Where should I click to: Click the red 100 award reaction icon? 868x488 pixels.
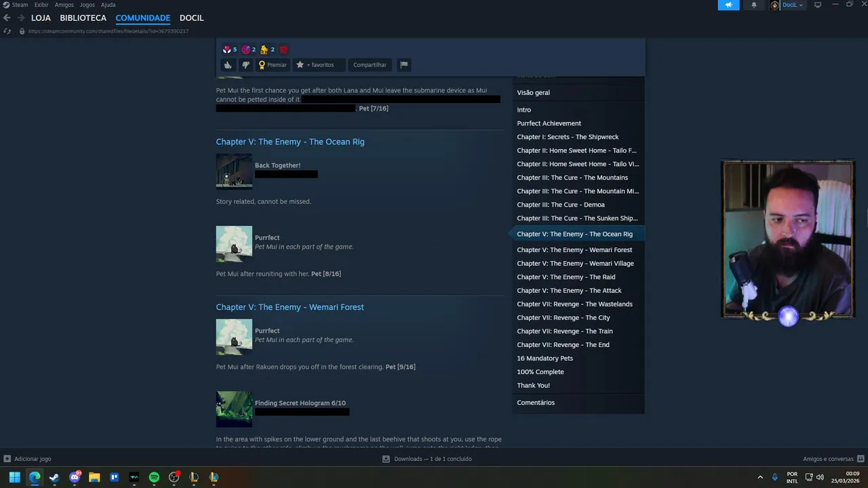click(x=283, y=49)
